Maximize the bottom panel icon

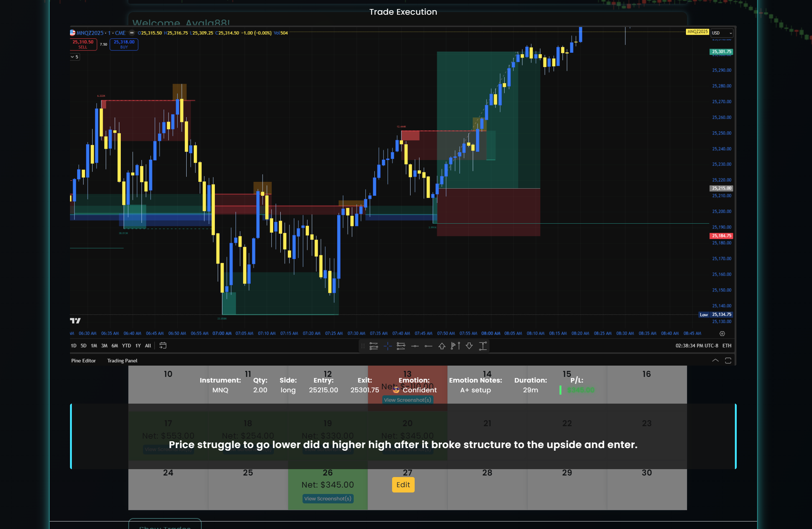tap(728, 361)
